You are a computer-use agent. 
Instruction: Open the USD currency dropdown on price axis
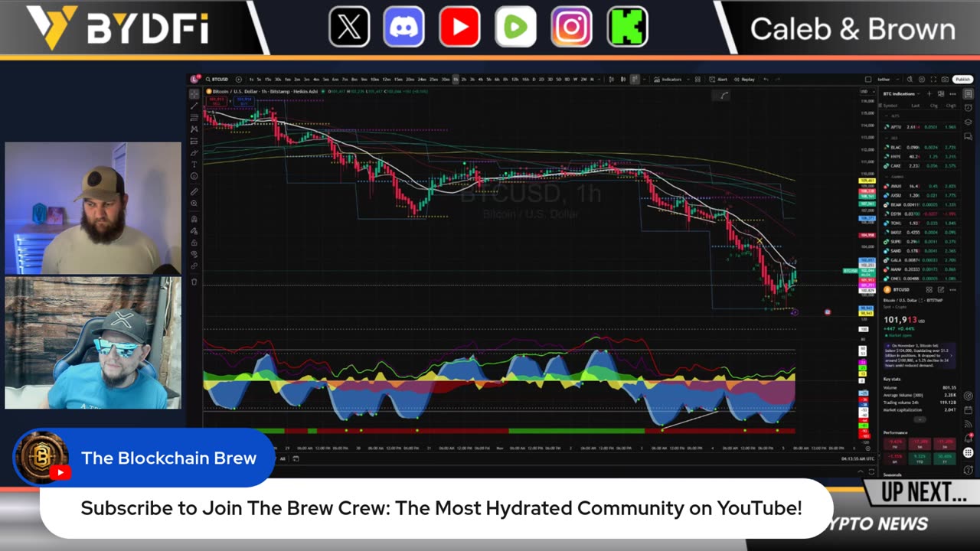(x=866, y=91)
